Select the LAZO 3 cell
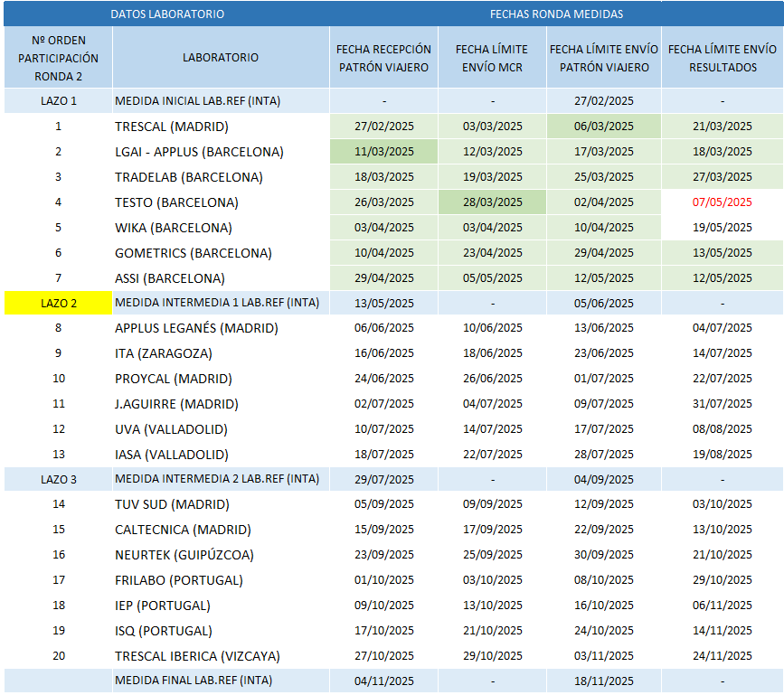The image size is (784, 695). coord(58,480)
